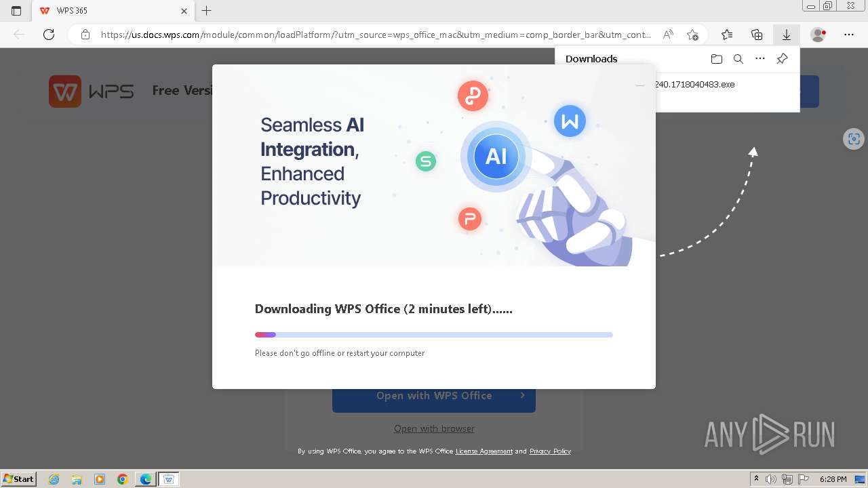Open browser Collections icon
Screen dimensions: 868x488
click(x=757, y=35)
